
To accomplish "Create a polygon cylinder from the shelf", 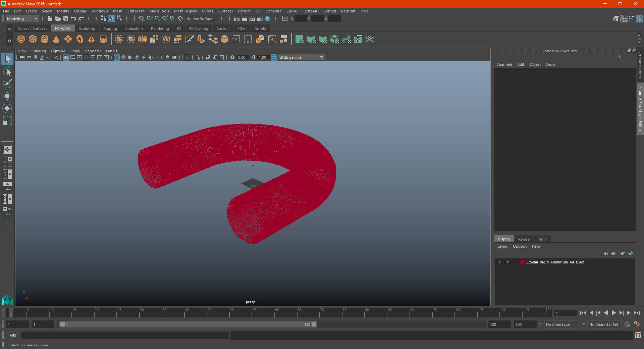I will pos(45,39).
